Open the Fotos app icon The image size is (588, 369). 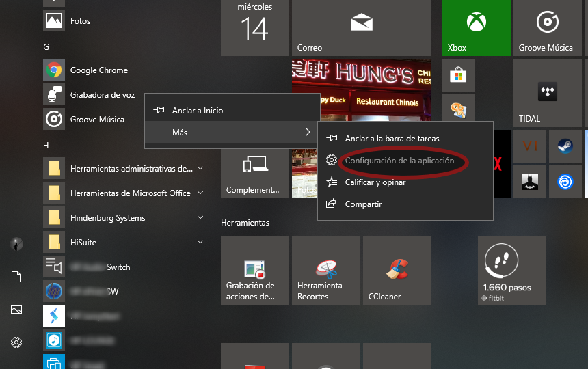tap(54, 20)
